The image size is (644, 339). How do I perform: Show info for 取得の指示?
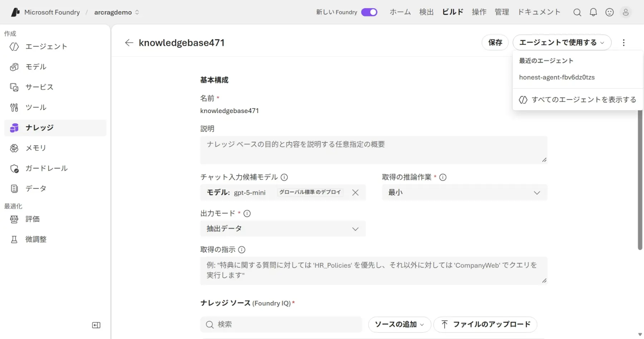pos(242,250)
